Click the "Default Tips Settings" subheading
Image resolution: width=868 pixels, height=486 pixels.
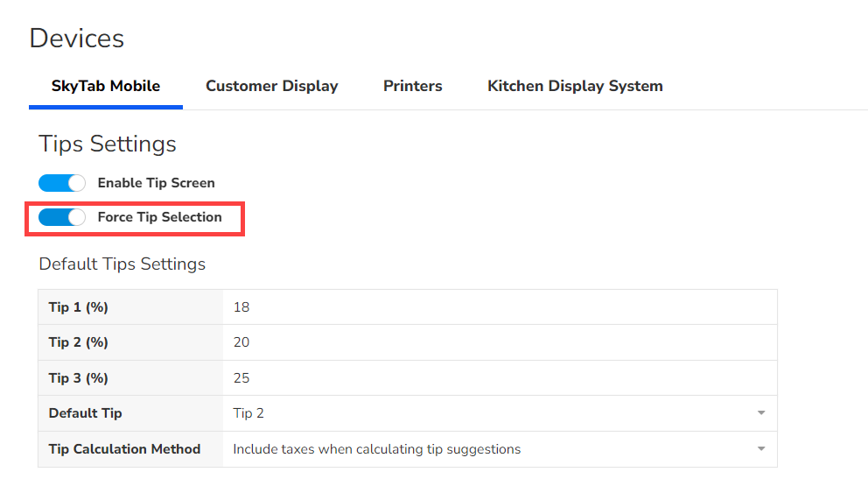[122, 264]
